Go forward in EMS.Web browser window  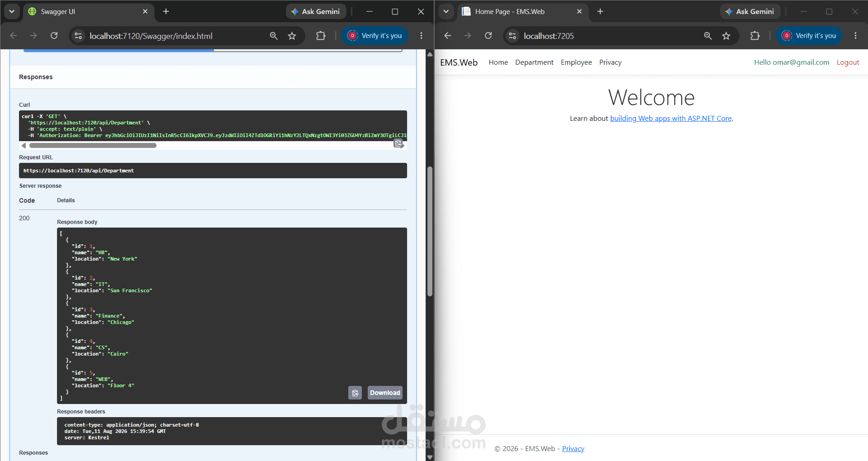468,36
